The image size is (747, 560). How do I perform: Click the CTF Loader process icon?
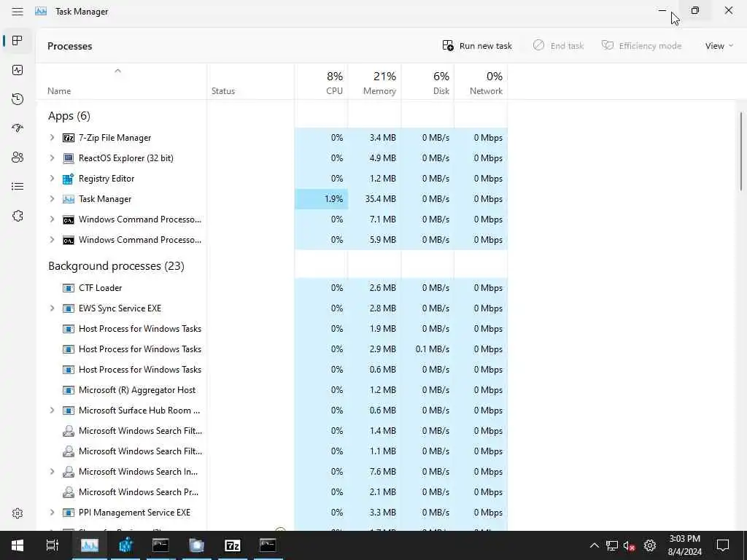(x=69, y=288)
